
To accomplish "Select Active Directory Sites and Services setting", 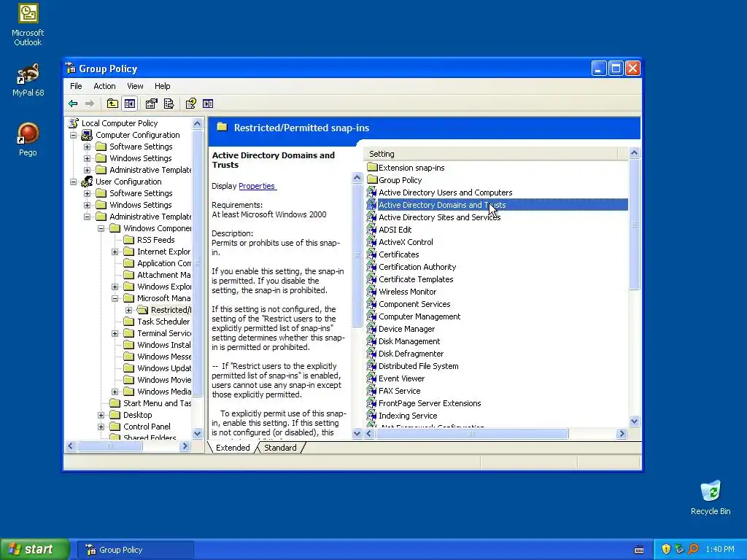I will pyautogui.click(x=439, y=217).
